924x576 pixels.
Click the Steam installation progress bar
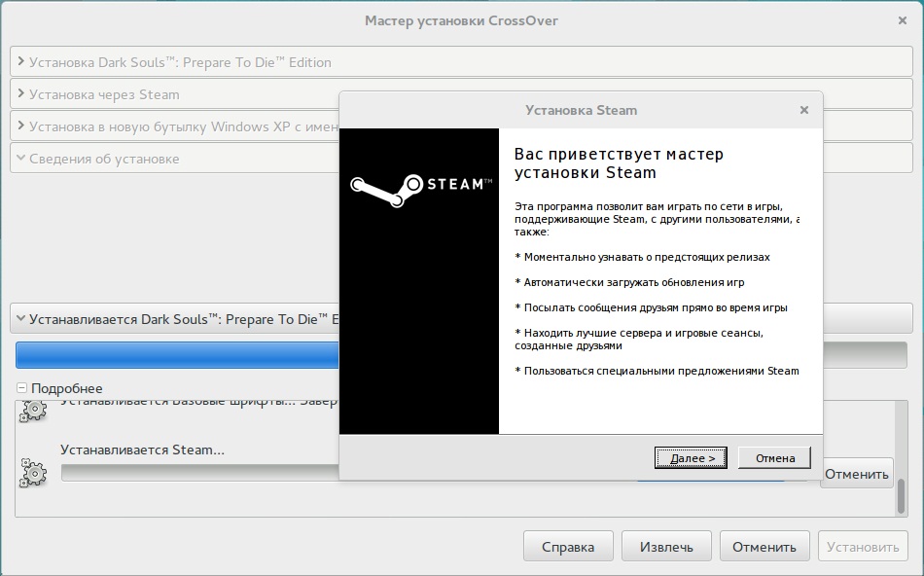[x=200, y=472]
